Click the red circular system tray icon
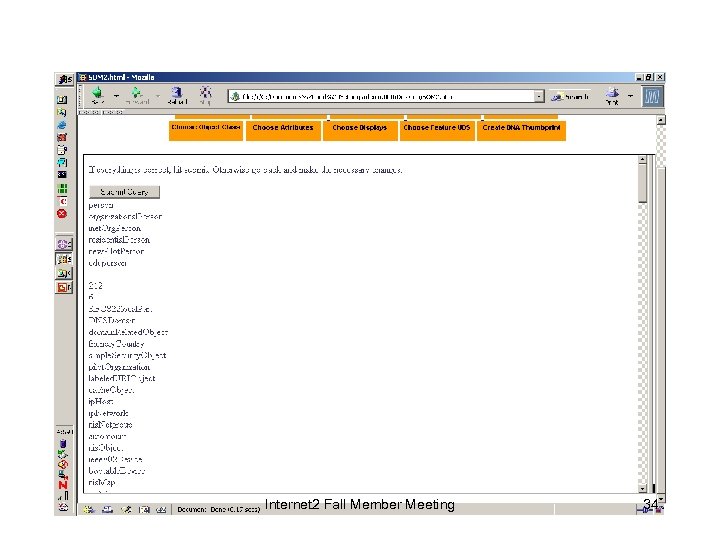 coord(63,464)
